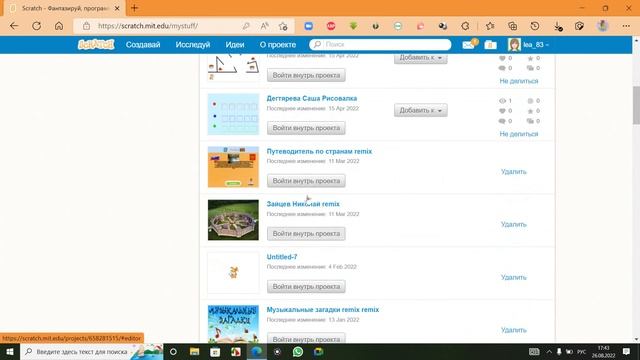Open the My Stuff folder icon
The image size is (640, 360).
coord(490,45)
